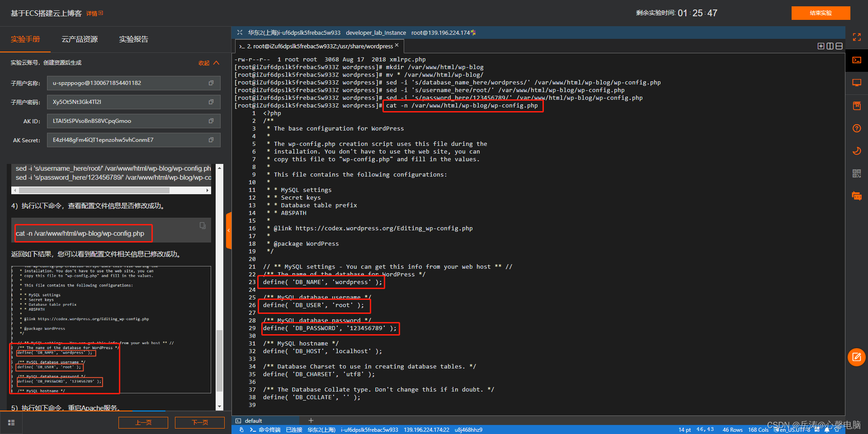Click the 'DB_CHARSET' define line
Screen dimensions: 868x434
point(319,374)
